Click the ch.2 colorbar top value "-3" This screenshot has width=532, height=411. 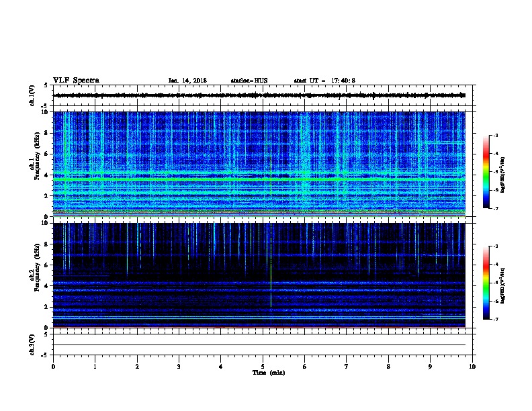(x=496, y=246)
